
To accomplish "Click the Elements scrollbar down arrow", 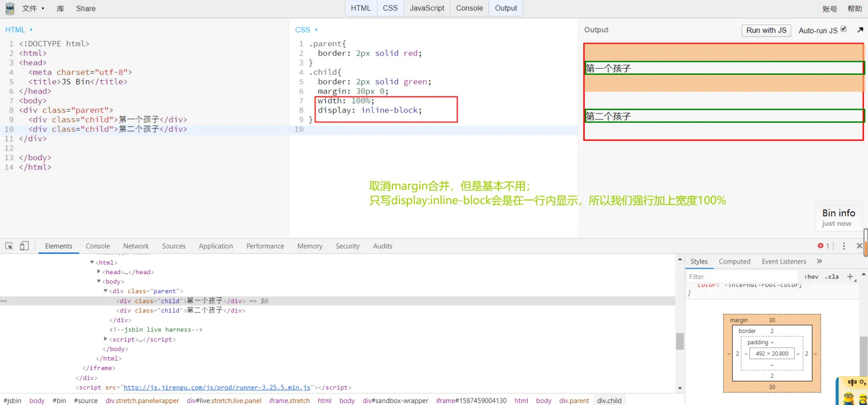I will coord(680,388).
